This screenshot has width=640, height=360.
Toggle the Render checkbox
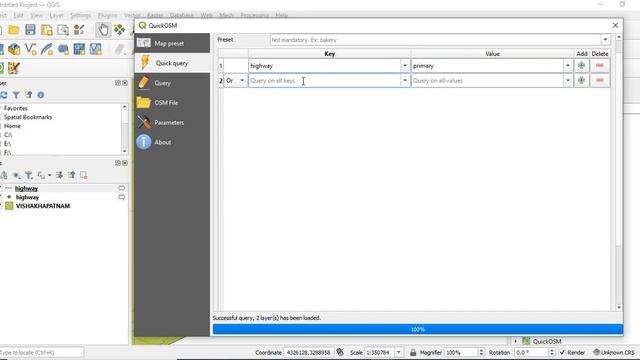point(562,352)
